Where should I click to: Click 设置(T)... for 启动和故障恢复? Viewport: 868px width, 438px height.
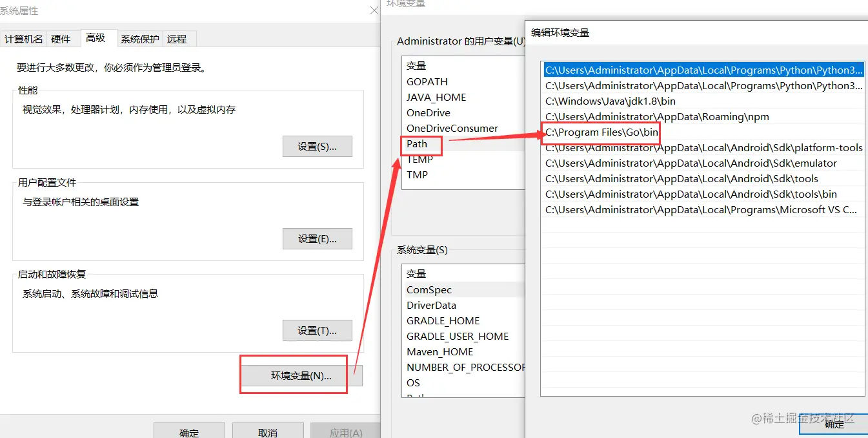(x=318, y=331)
